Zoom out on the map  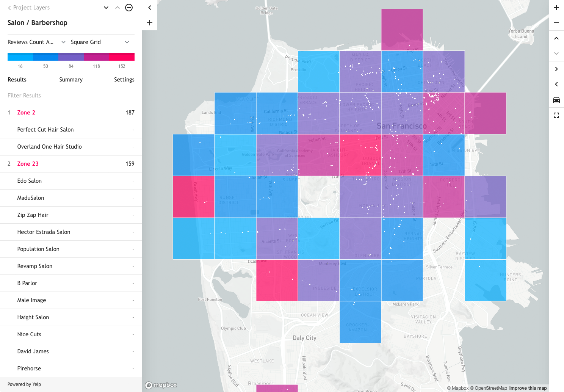[x=556, y=23]
